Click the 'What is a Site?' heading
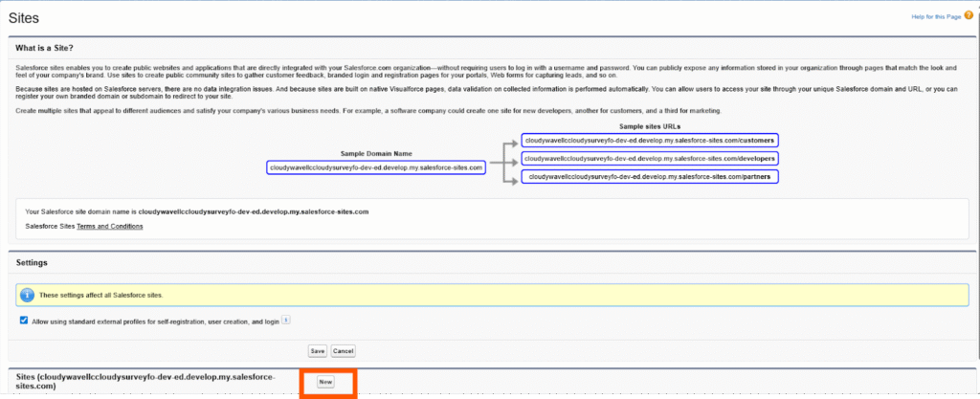Screen dimensions: 980x399 pos(46,48)
